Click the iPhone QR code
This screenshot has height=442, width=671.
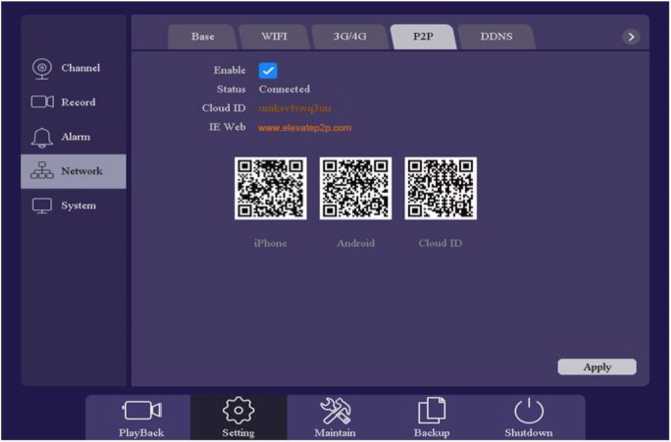click(x=271, y=188)
